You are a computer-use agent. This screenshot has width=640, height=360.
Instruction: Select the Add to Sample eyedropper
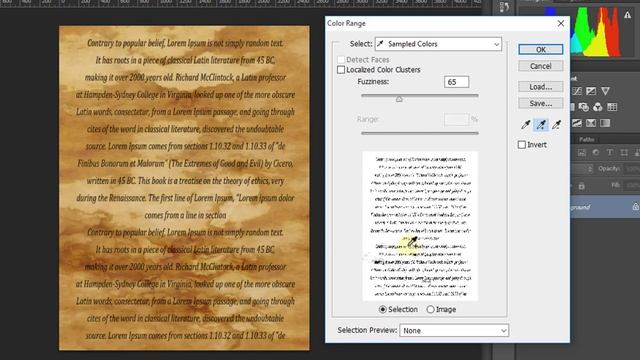pyautogui.click(x=541, y=124)
